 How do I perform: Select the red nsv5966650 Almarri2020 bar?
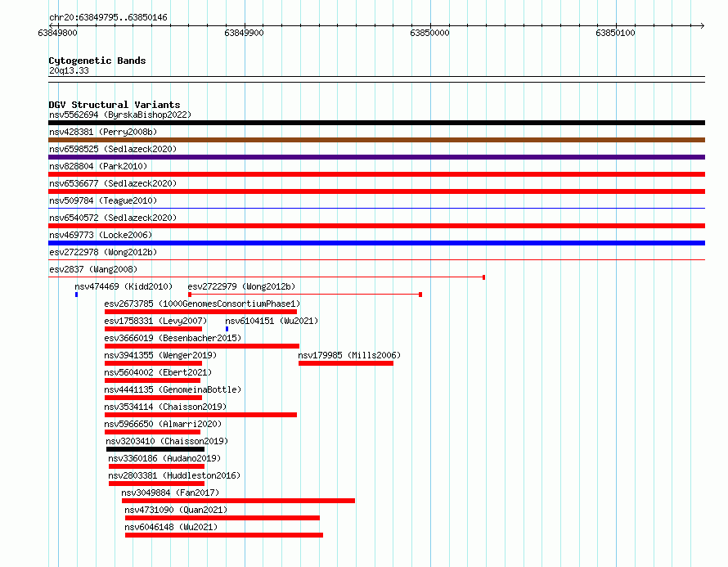[152, 432]
